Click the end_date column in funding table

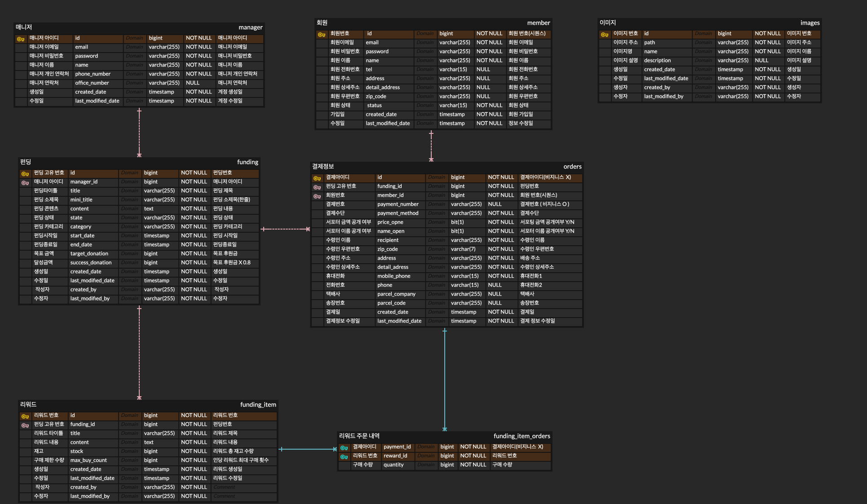click(81, 245)
